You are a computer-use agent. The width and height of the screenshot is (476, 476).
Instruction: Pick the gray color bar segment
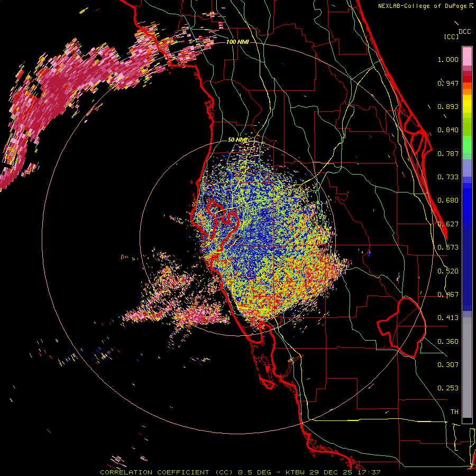467,368
